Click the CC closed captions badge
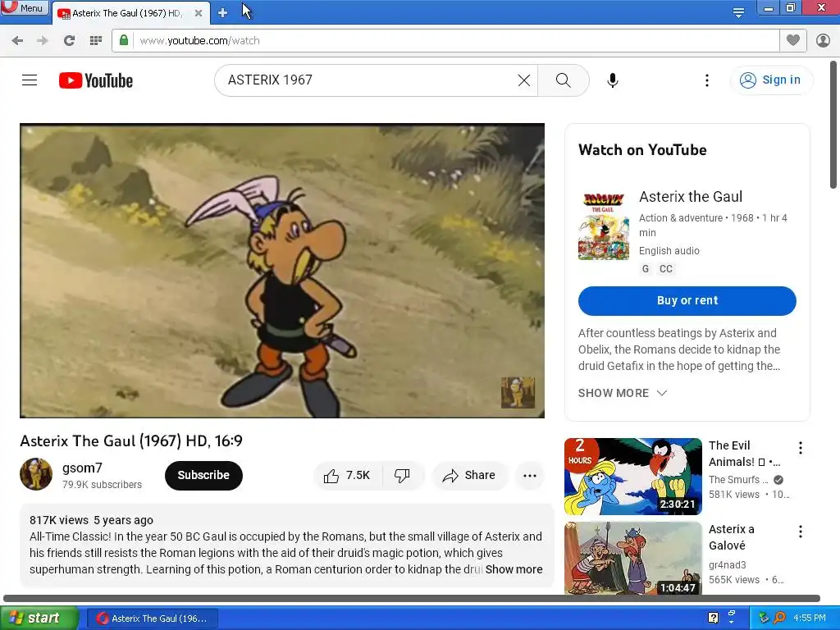This screenshot has height=630, width=840. (x=666, y=269)
